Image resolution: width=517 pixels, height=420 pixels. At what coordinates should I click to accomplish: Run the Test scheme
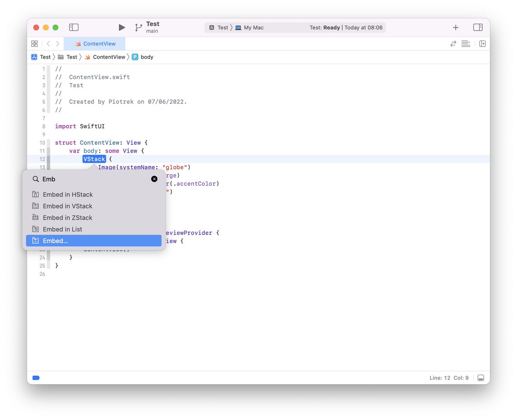click(122, 27)
